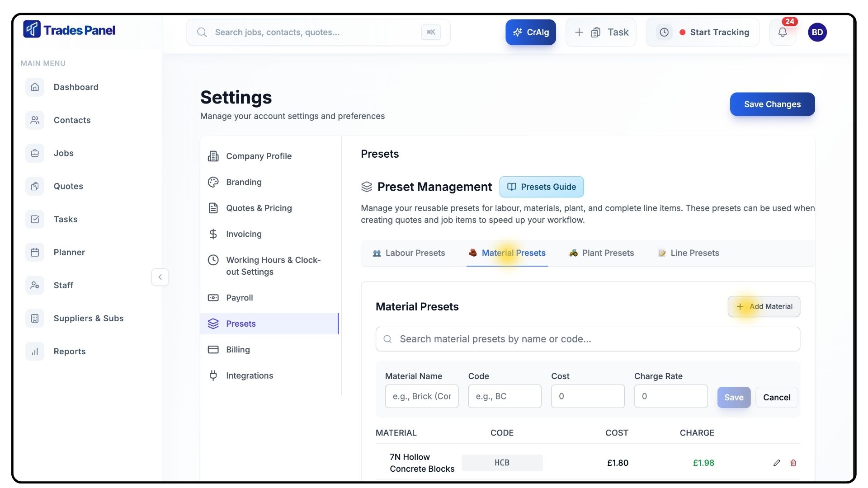Open the CrAIg assistant
This screenshot has height=488, width=868.
point(530,32)
